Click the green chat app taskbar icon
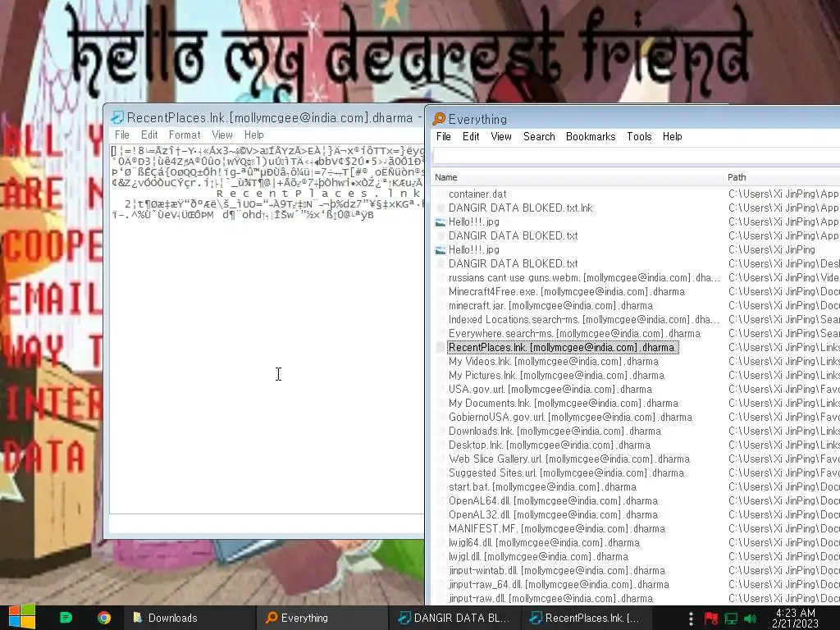 66,618
